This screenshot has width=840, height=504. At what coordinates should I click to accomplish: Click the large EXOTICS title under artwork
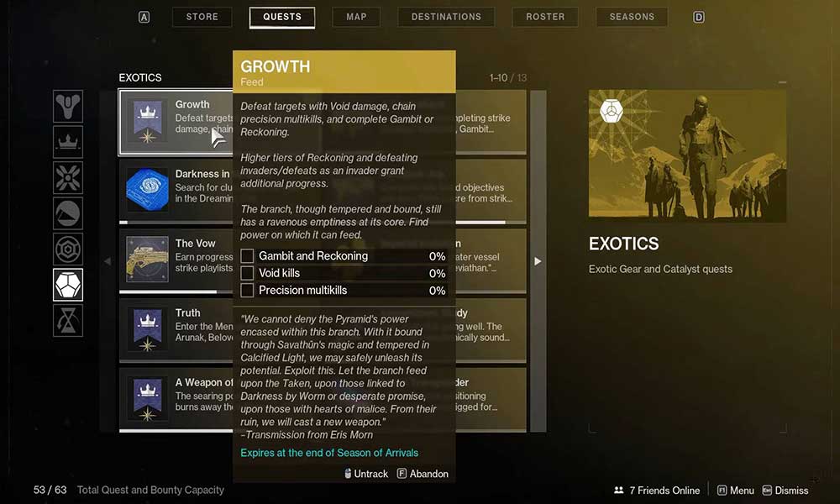pyautogui.click(x=623, y=244)
